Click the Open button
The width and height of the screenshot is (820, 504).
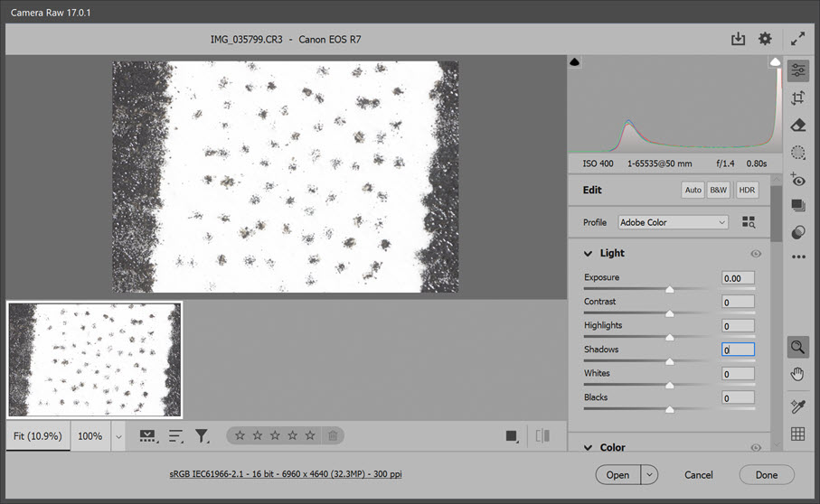tap(617, 475)
